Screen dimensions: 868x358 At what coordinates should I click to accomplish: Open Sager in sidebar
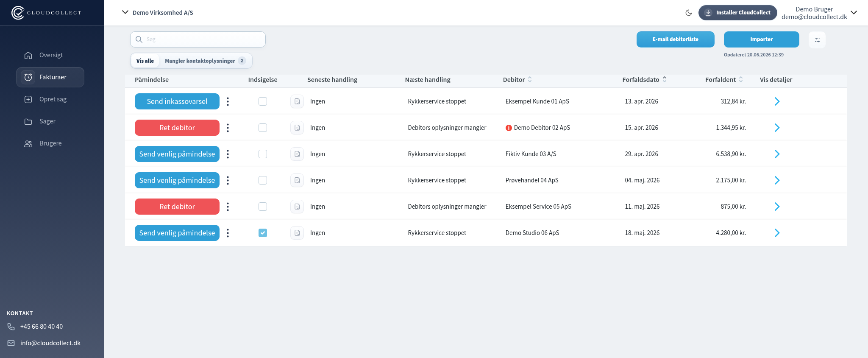point(50,121)
